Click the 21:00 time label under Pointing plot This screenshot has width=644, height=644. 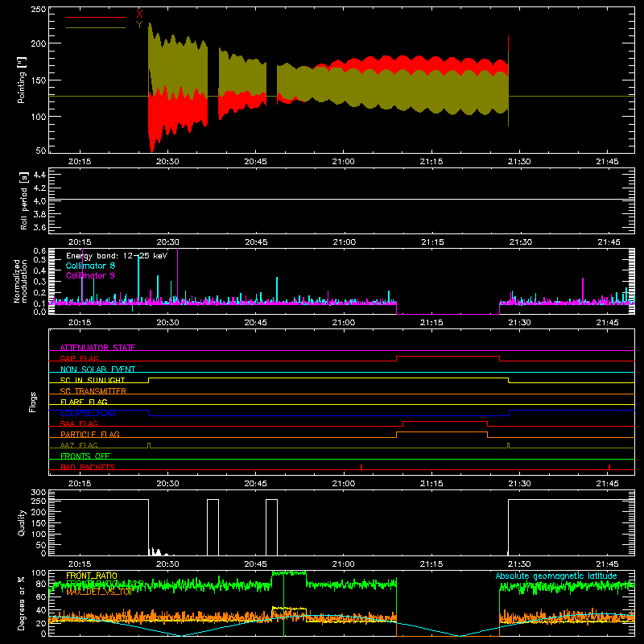point(344,162)
